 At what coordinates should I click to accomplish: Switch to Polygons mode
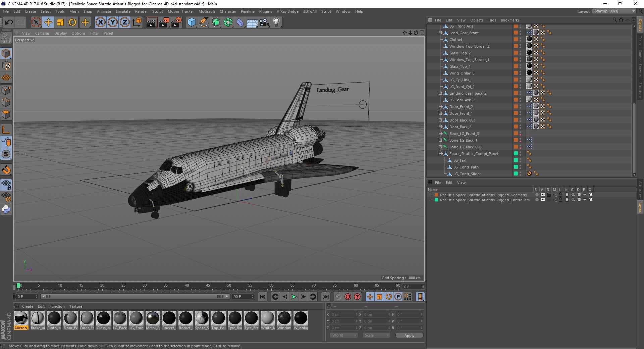(6, 114)
